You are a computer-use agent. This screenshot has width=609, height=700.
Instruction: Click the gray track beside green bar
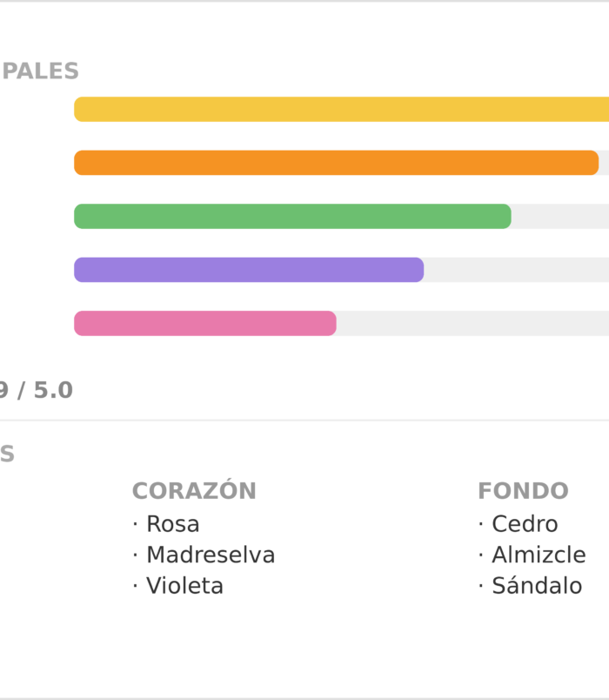(560, 216)
